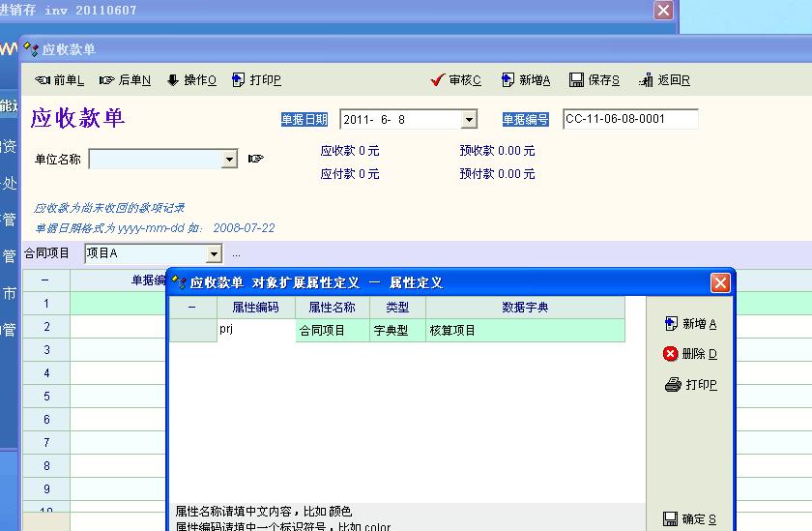The image size is (812, 531).
Task: Print attribute list from dialog 打印
Action: pos(691,385)
